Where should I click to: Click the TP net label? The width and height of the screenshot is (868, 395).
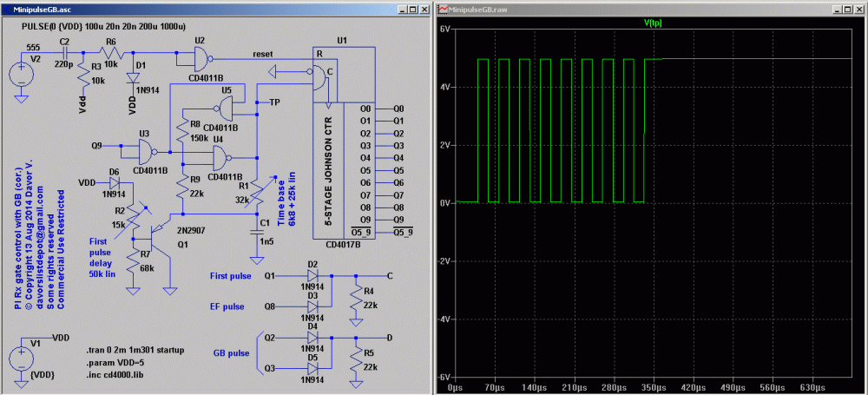[x=275, y=102]
